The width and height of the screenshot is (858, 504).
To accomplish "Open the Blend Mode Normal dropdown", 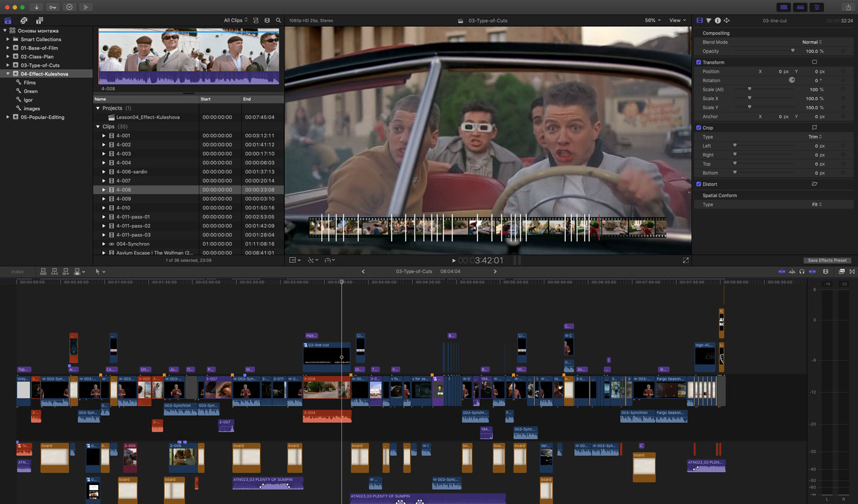I will click(813, 42).
